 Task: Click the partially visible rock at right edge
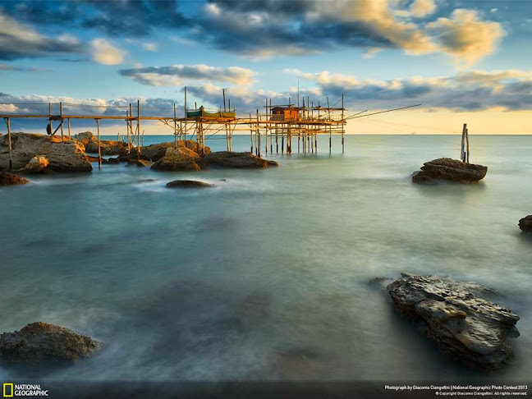(x=525, y=222)
